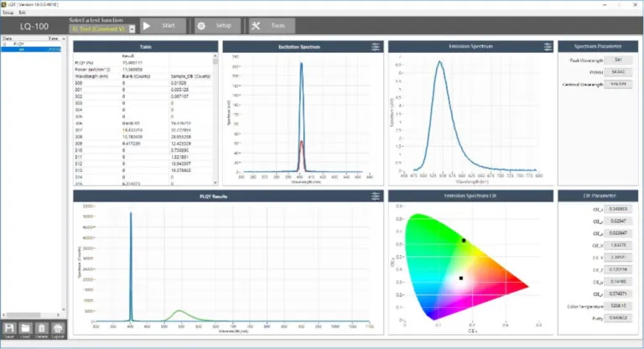Select the highlighted data record row
The height and width of the screenshot is (349, 644).
pos(31,49)
